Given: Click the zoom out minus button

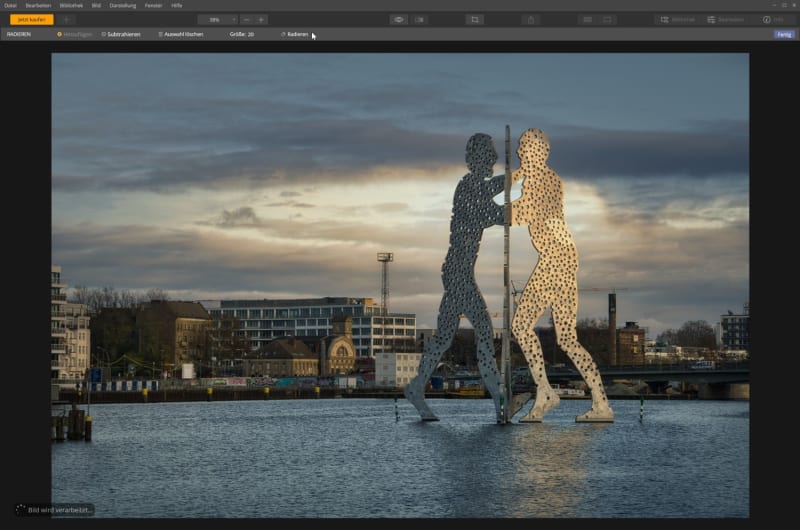Looking at the screenshot, I should pyautogui.click(x=246, y=19).
